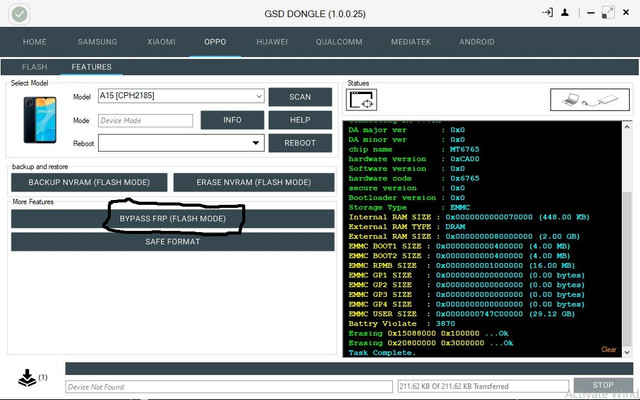The image size is (640, 400).
Task: Click the log vertical scrollbar thumb
Action: tap(627, 269)
